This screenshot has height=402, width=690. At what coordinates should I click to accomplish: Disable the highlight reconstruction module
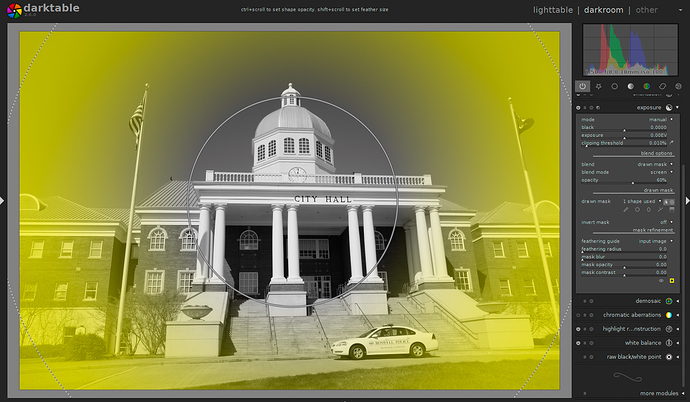coord(578,329)
